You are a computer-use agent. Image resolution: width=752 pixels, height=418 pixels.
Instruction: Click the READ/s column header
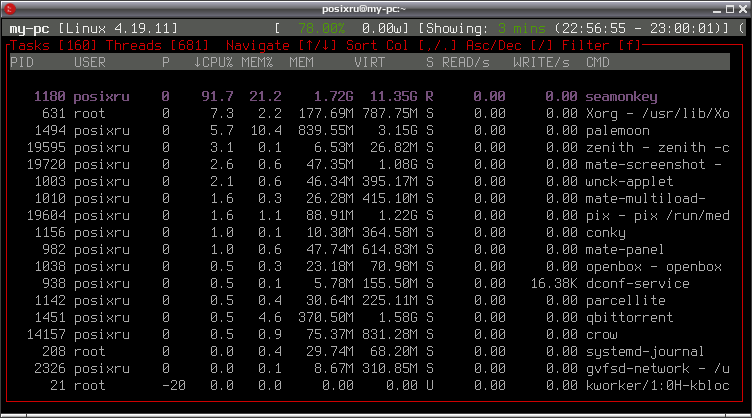pos(465,62)
